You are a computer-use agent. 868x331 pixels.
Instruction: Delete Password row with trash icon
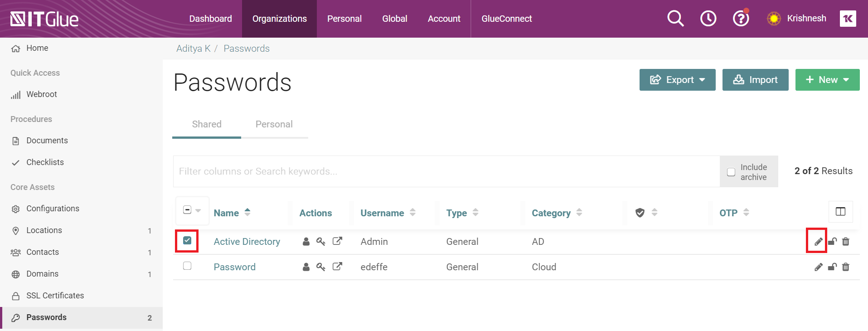(846, 267)
